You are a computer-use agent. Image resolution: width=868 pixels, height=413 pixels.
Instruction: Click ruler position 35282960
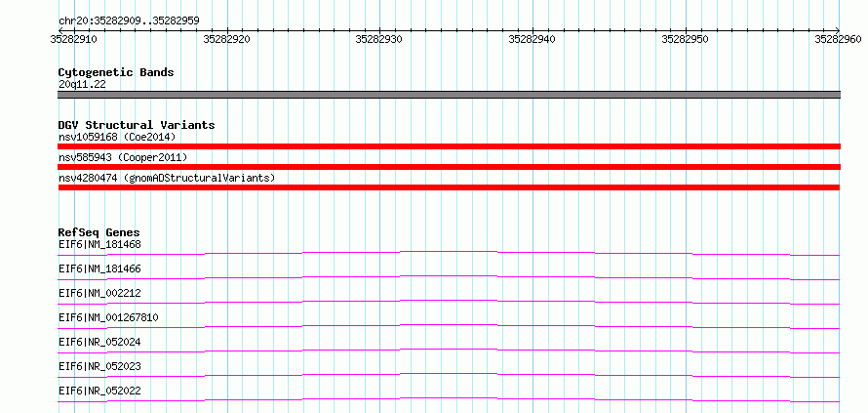point(839,39)
